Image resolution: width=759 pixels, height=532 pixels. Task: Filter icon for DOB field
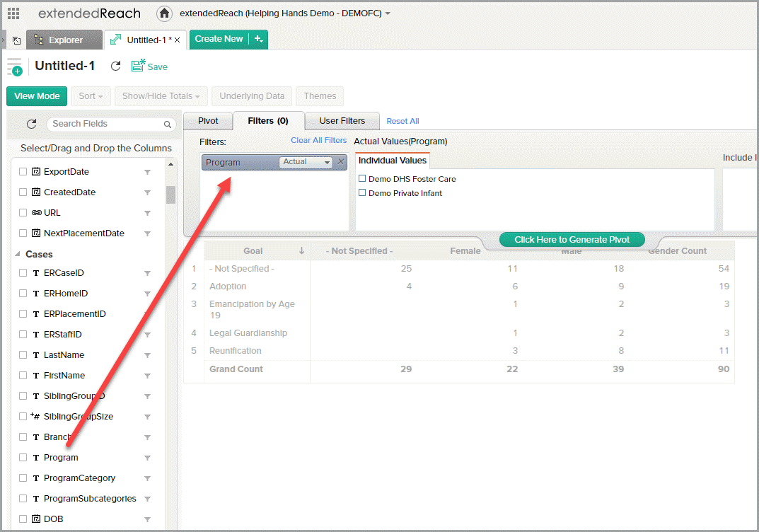[147, 519]
